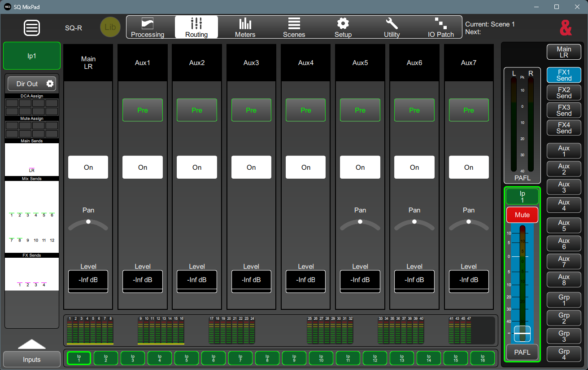Click the Ip 1 channel fader handle
The image size is (588, 370).
coord(522,334)
